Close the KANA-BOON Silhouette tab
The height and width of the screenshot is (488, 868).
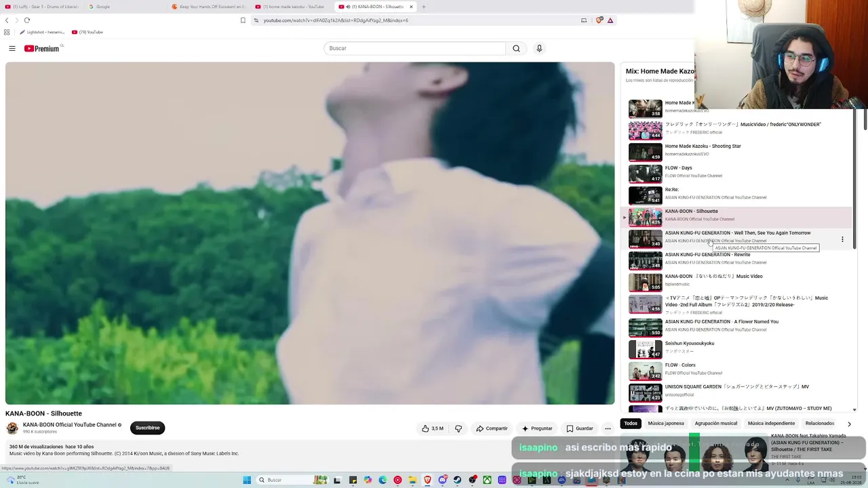click(411, 7)
